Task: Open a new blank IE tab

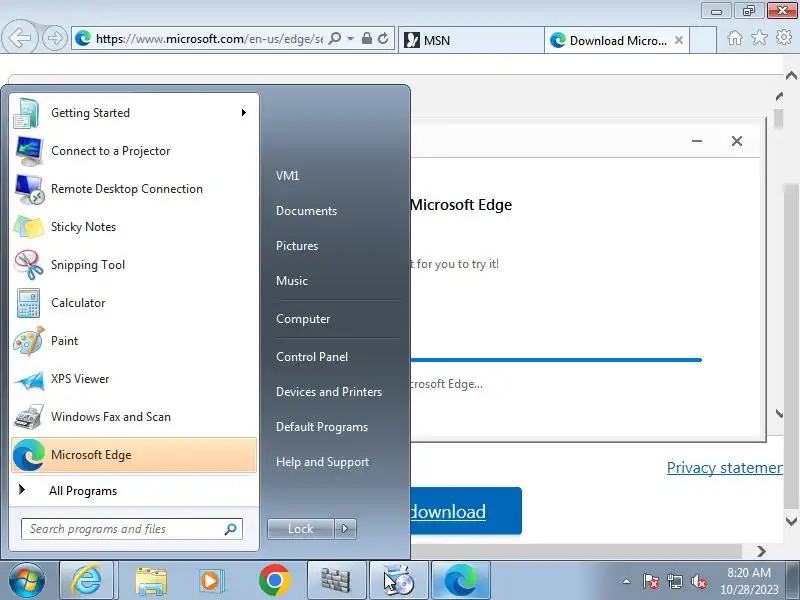Action: (703, 40)
